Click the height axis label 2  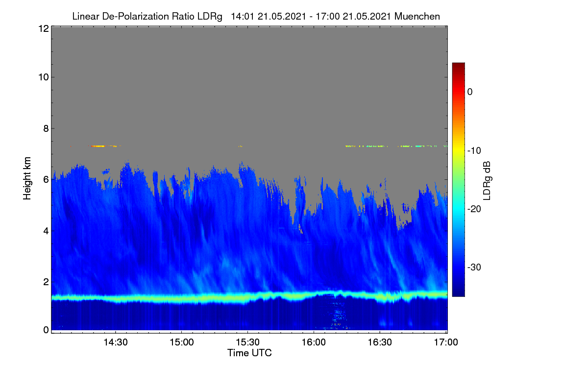pos(45,282)
